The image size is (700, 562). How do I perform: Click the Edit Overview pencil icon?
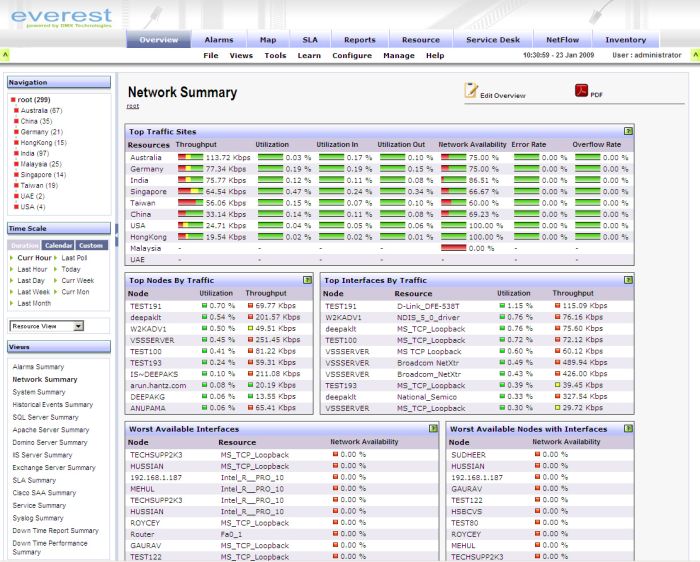coord(471,90)
